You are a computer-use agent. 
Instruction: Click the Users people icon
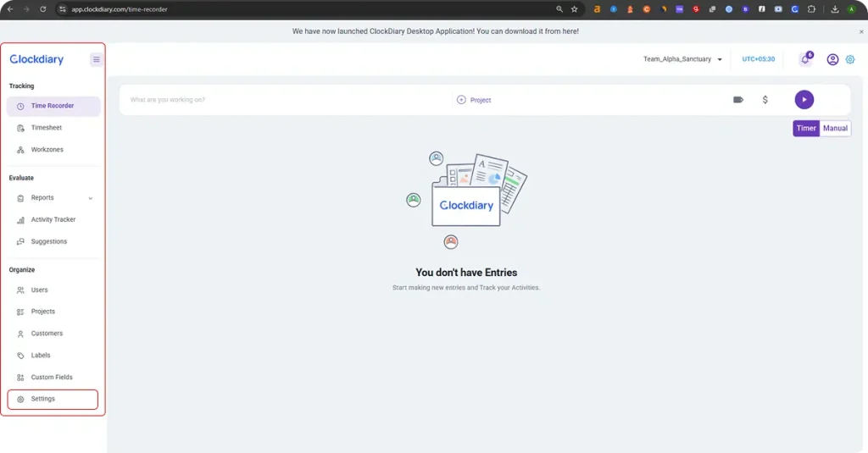pyautogui.click(x=20, y=290)
